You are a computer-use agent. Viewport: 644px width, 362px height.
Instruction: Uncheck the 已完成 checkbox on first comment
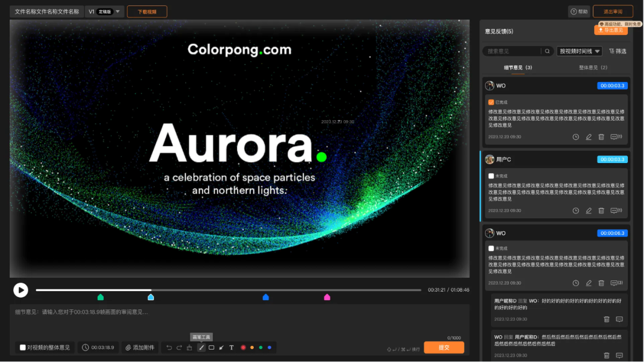[x=491, y=102]
